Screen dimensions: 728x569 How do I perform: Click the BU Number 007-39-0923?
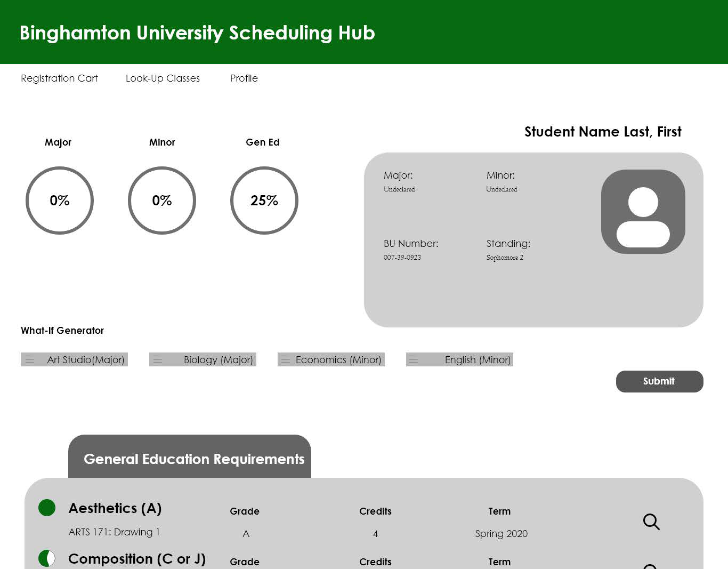click(x=402, y=257)
